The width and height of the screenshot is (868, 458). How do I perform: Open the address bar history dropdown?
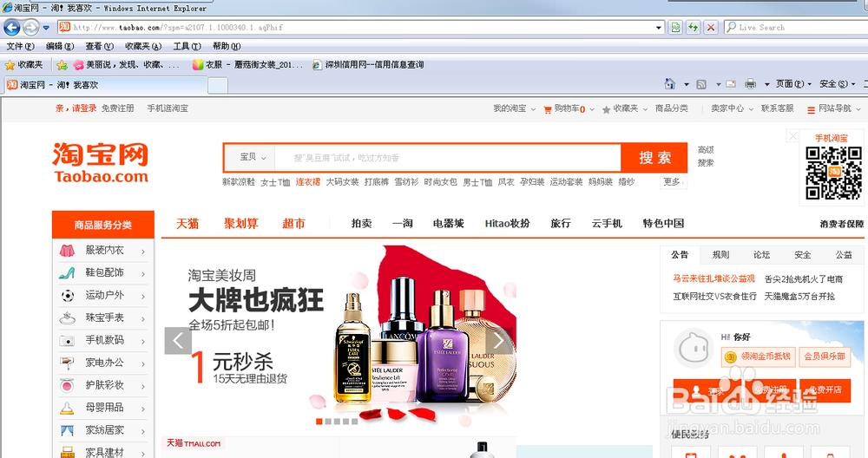(658, 27)
